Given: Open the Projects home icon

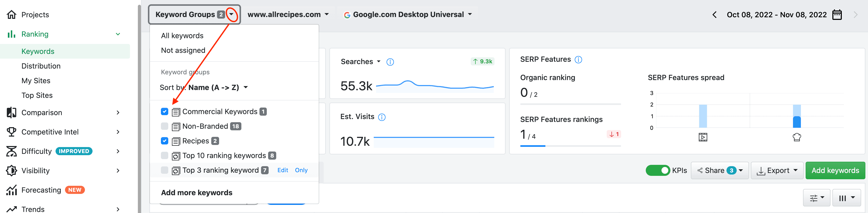Looking at the screenshot, I should click(12, 14).
